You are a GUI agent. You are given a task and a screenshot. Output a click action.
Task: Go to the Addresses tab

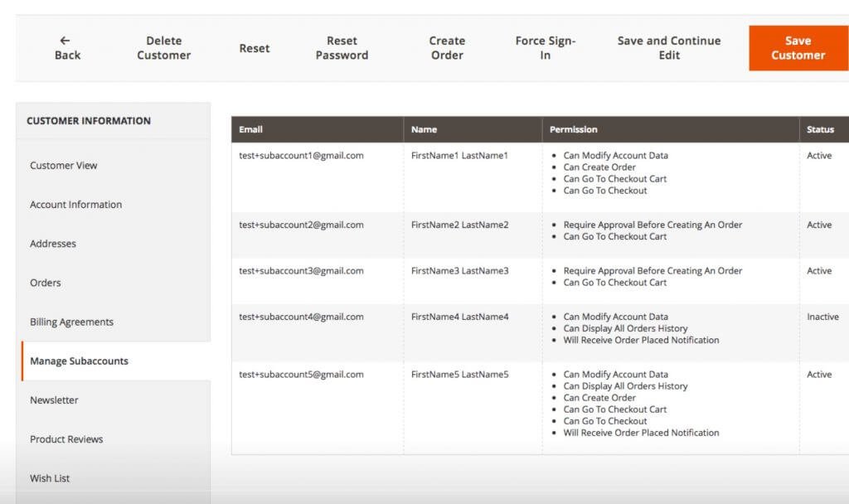(x=53, y=244)
